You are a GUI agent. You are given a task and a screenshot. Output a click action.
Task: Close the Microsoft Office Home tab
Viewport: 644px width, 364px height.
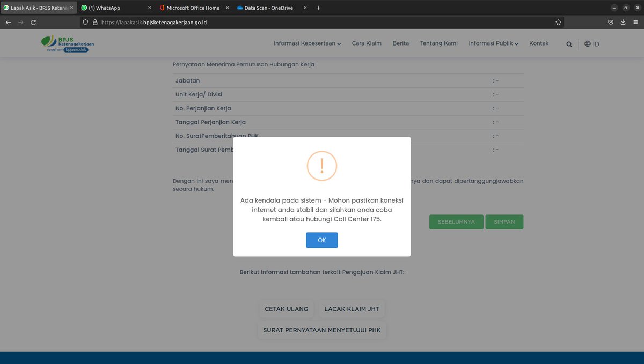click(227, 8)
